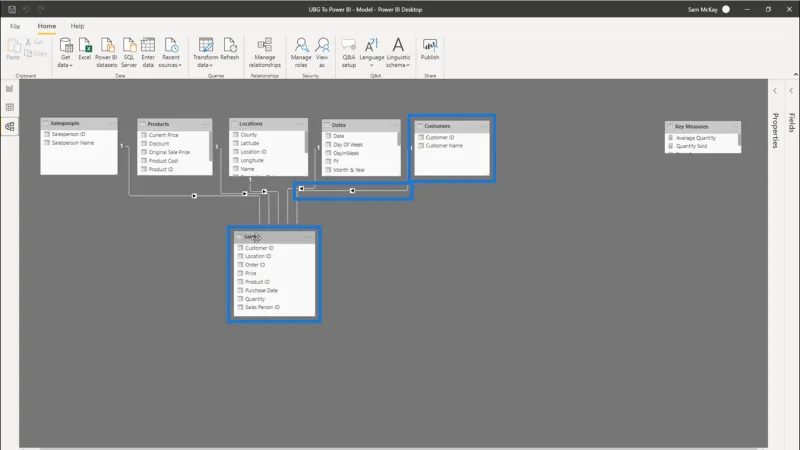Connect to SQL Server
800x450 pixels.
coord(129,53)
